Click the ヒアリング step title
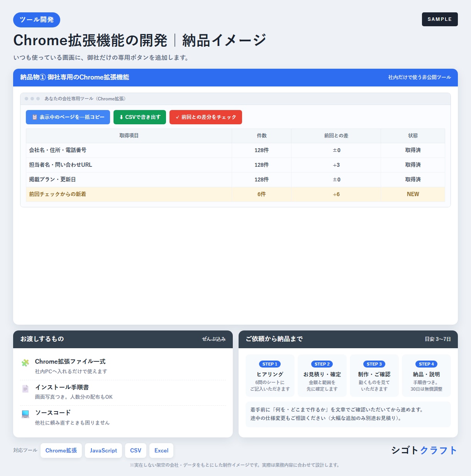 [270, 374]
